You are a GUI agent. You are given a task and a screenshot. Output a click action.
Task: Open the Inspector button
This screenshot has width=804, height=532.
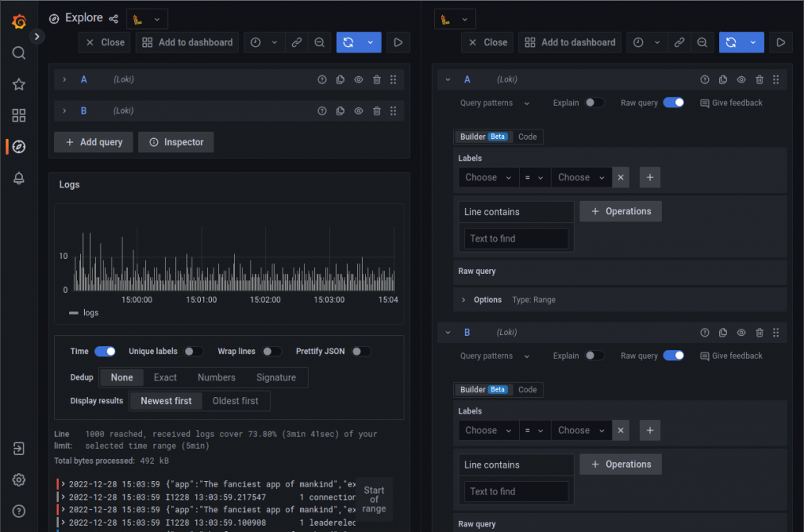tap(176, 142)
